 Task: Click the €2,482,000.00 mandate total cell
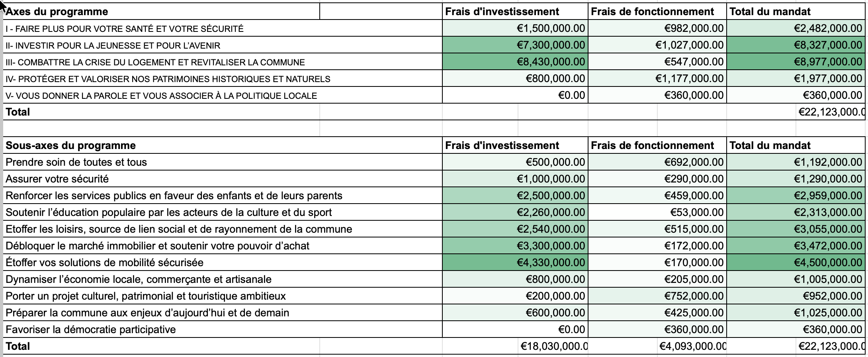(828, 28)
